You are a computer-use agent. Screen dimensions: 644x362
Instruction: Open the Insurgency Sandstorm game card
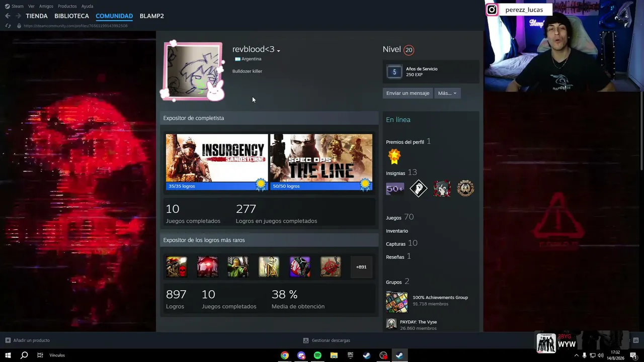tap(217, 162)
